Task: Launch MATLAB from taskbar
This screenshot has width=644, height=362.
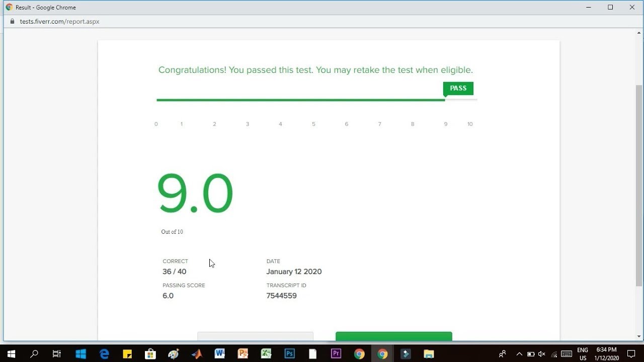Action: point(197,353)
